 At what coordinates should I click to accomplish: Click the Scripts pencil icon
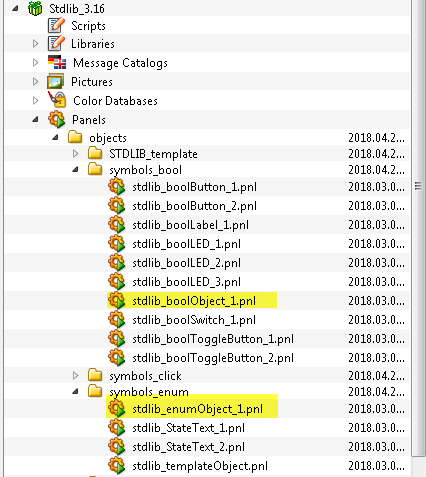coord(56,26)
